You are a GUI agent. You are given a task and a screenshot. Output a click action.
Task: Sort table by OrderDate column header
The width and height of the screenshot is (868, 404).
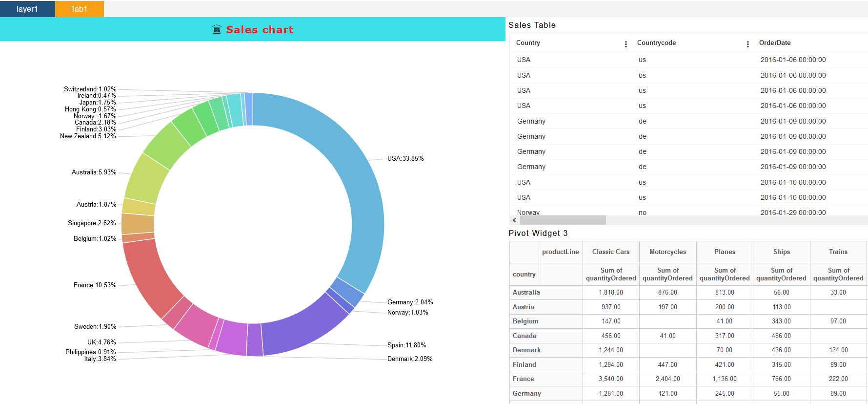[x=775, y=43]
